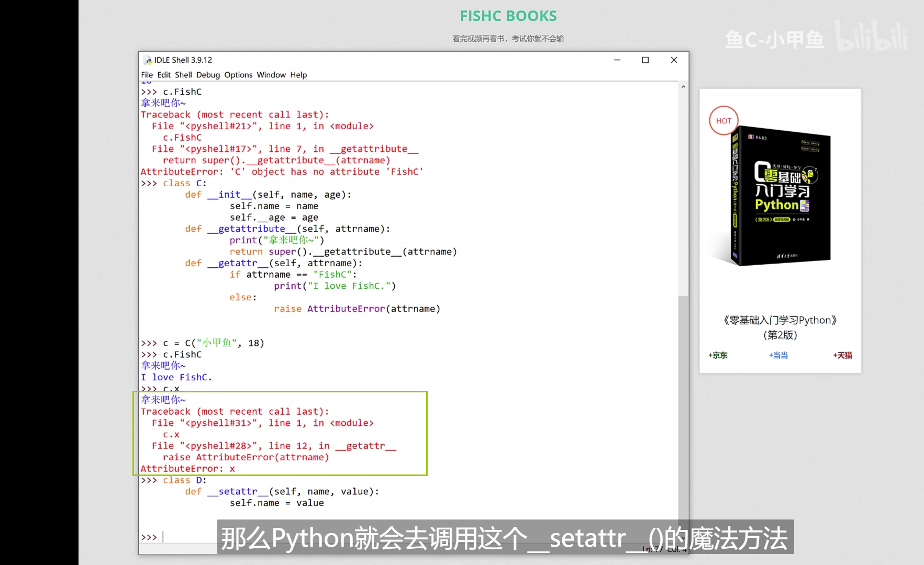Click the subtitle '看完视频再看书，考试你就不会输'
This screenshot has width=924, height=565.
point(508,39)
